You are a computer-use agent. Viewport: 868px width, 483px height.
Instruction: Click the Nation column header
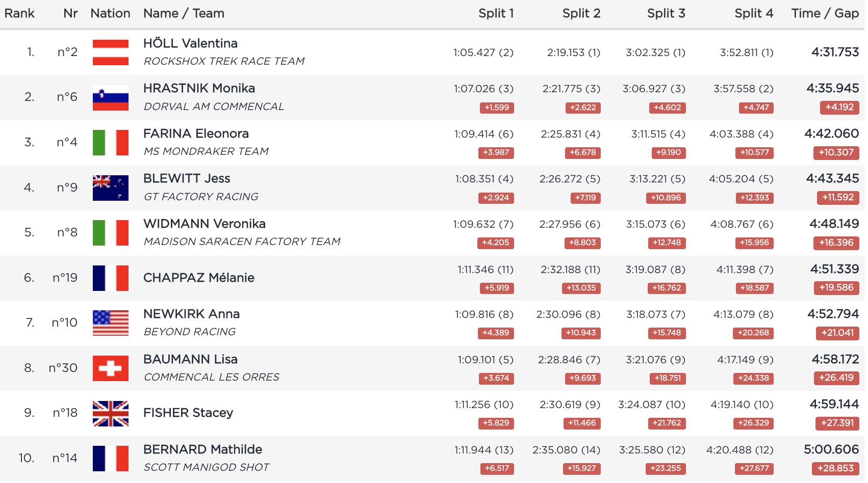(x=110, y=14)
